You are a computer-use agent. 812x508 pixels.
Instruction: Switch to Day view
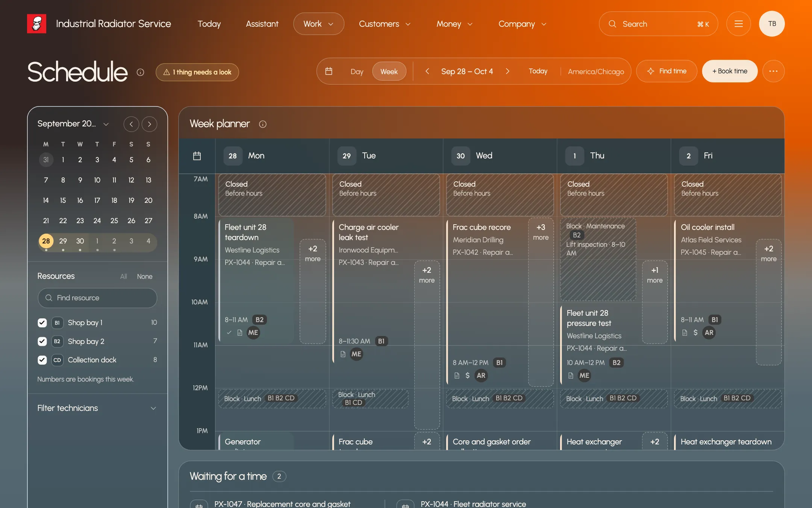[356, 71]
